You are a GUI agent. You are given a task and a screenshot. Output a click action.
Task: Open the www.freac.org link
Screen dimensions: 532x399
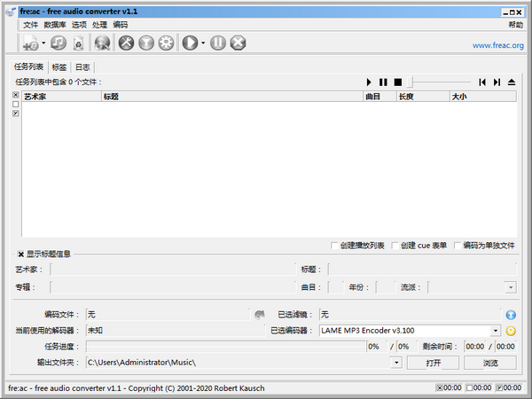pos(497,45)
